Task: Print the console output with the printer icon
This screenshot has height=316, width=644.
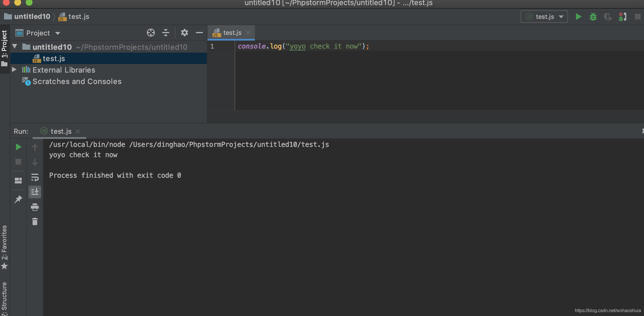Action: click(x=35, y=207)
